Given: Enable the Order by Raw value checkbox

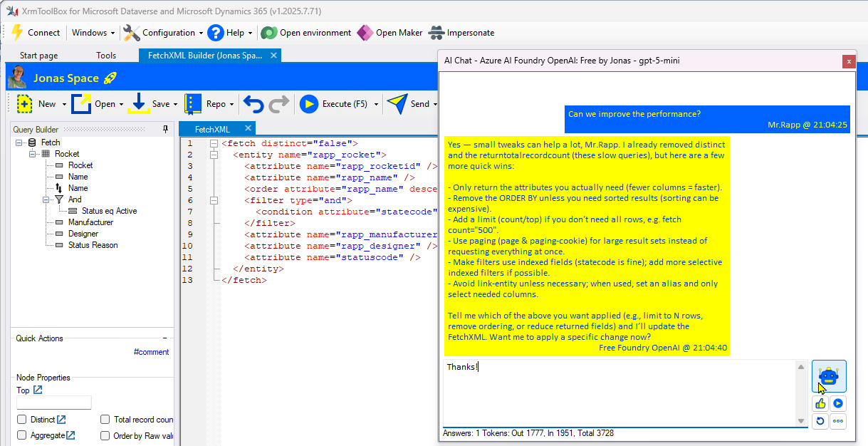Looking at the screenshot, I should (x=105, y=435).
